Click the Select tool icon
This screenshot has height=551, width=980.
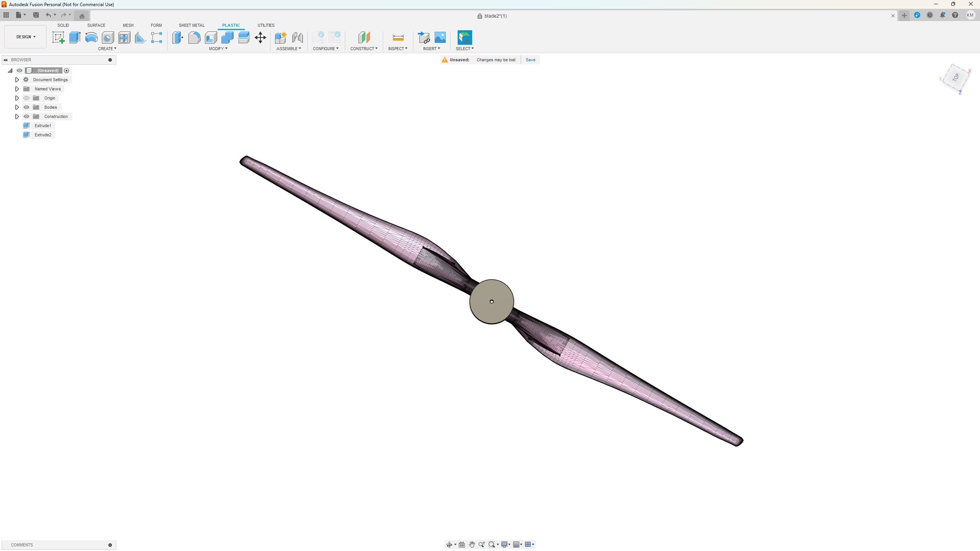click(465, 38)
